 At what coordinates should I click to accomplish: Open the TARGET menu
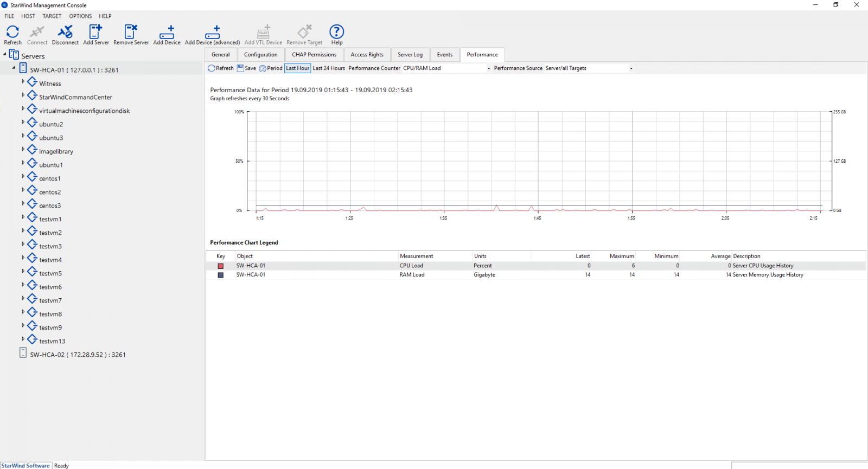(x=52, y=16)
